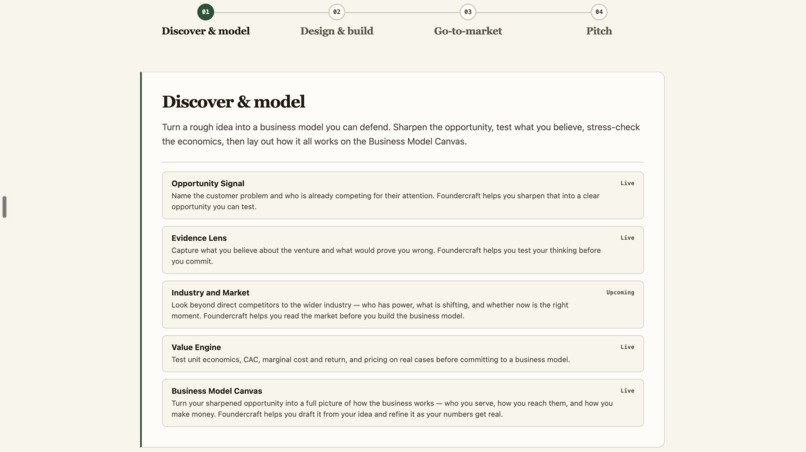Open the Opportunity Signal card
806x452 pixels.
[402, 195]
